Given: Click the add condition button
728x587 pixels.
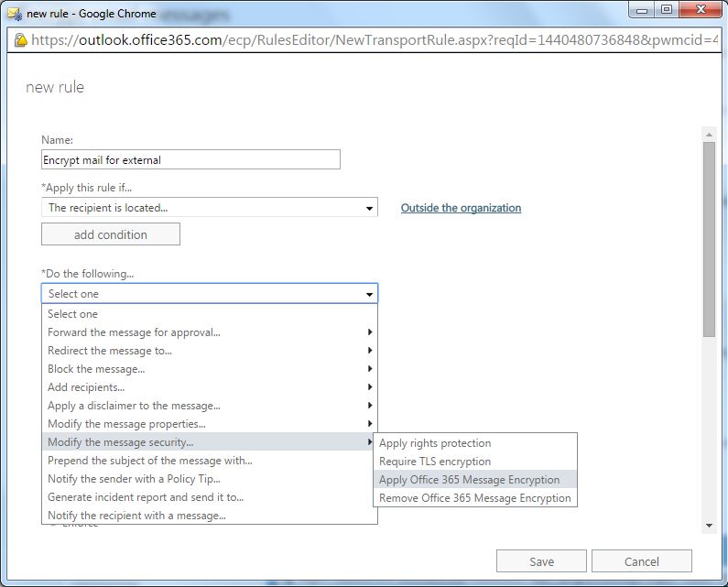Looking at the screenshot, I should (111, 234).
